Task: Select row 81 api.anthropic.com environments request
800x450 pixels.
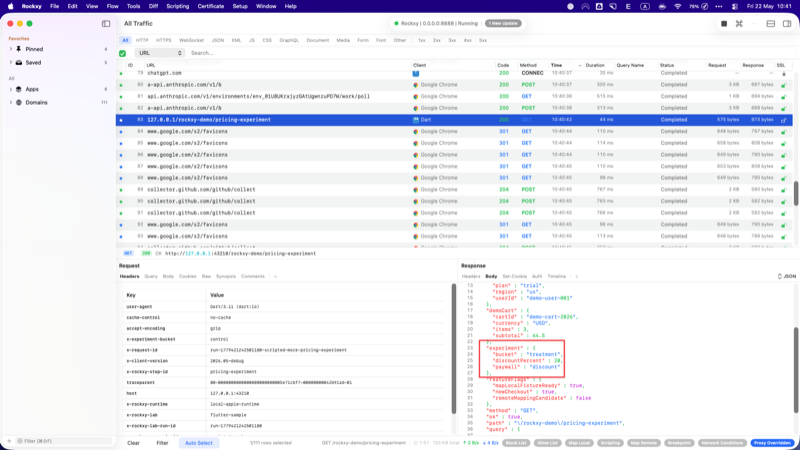Action: click(455, 96)
